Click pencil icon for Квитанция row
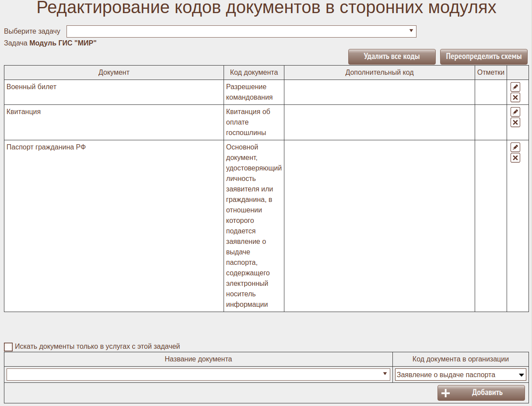The height and width of the screenshot is (406, 532). pyautogui.click(x=515, y=112)
